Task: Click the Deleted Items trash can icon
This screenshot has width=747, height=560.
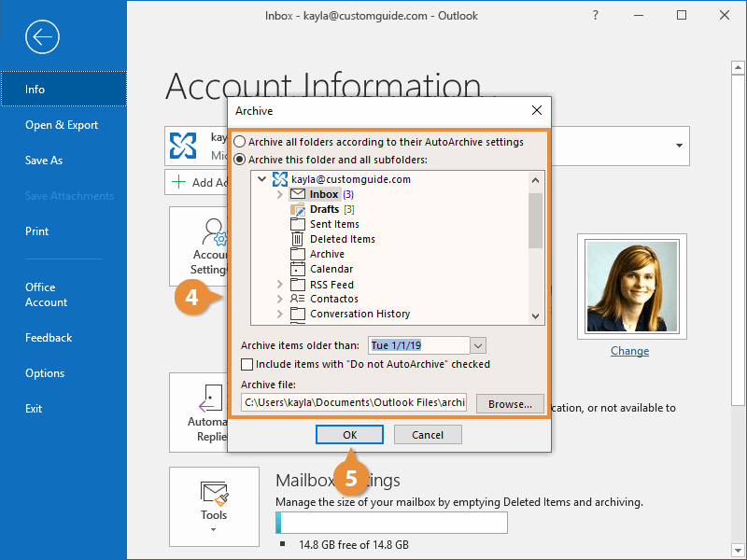Action: (297, 239)
